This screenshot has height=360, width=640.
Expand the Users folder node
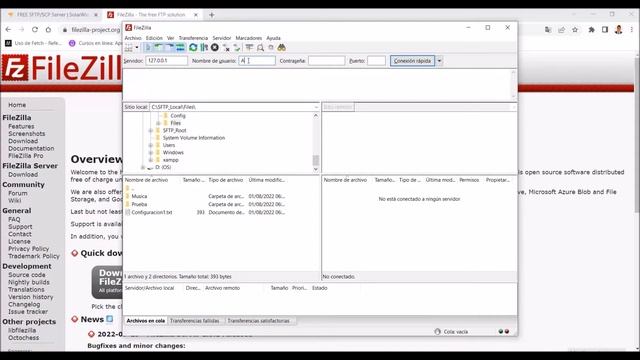tap(151, 145)
